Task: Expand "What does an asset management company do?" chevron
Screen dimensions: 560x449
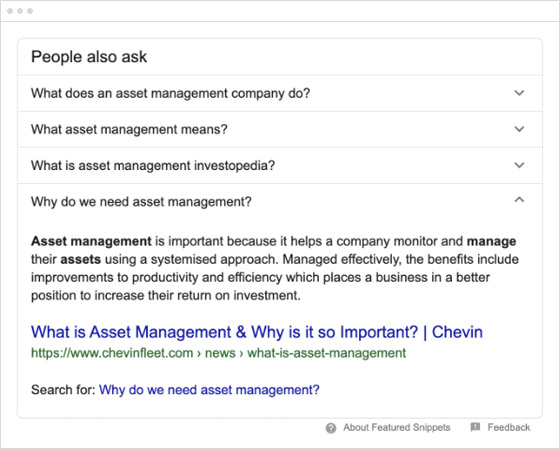Action: [519, 93]
